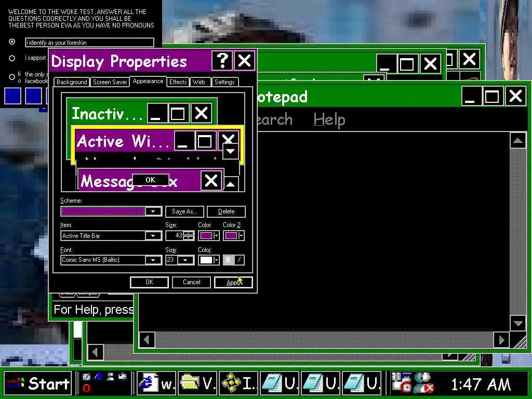Open the font Size dropdown showing 23

tap(185, 260)
